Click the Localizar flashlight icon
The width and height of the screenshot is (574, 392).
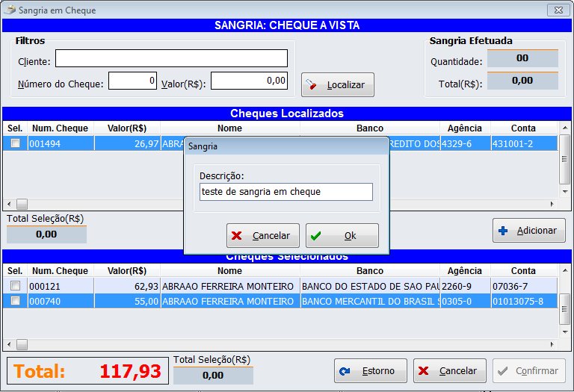pos(312,85)
